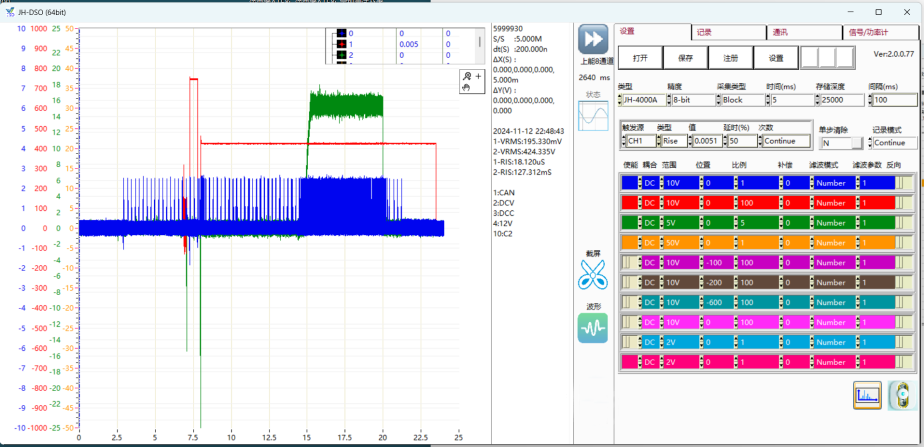Viewport: 924px width, 447px height.
Task: Toggle the enable switch on the orange channel row
Action: pyautogui.click(x=629, y=242)
